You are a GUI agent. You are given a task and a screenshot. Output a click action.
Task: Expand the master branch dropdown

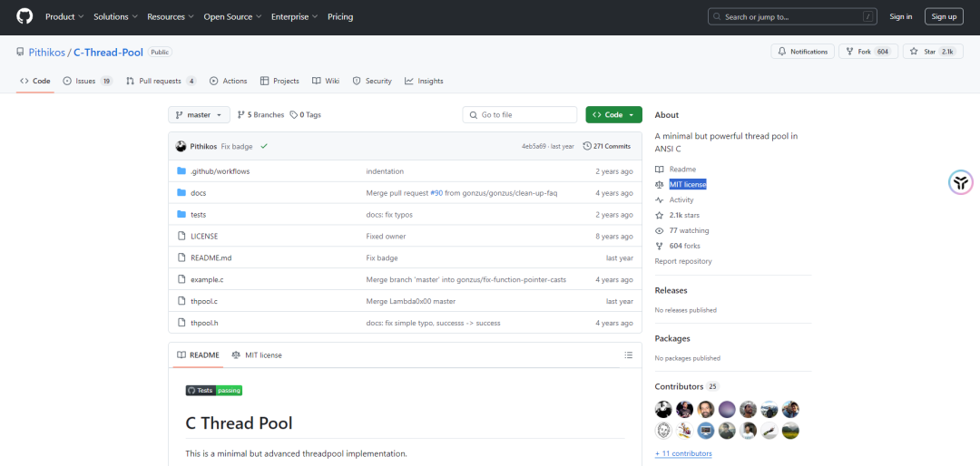click(x=199, y=115)
